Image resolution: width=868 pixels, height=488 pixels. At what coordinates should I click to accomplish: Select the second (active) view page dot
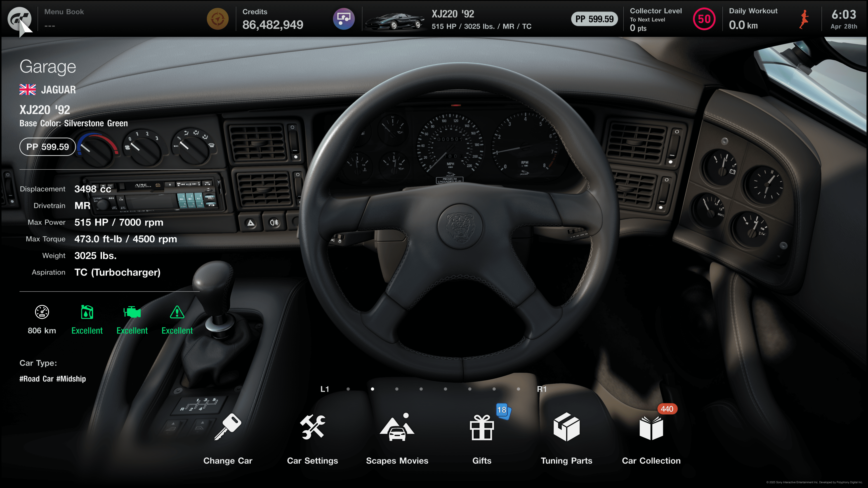372,389
